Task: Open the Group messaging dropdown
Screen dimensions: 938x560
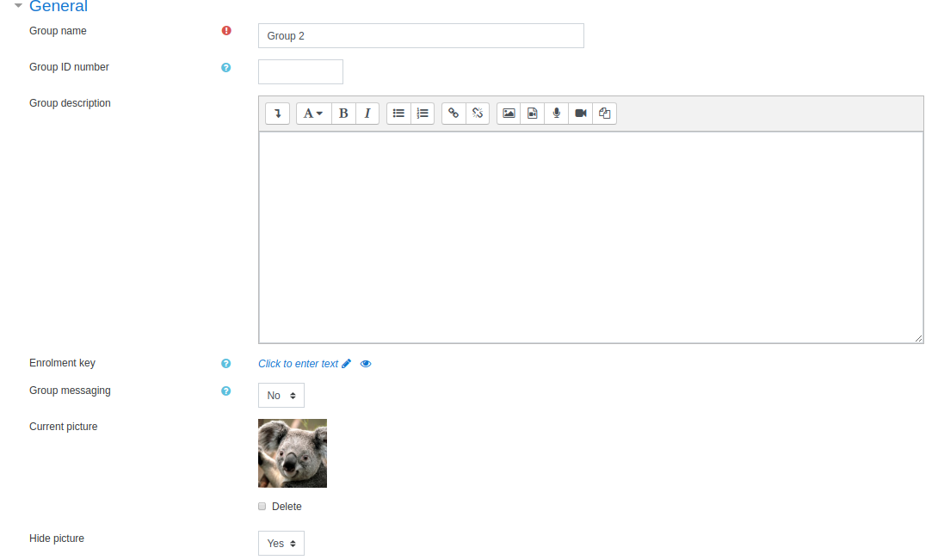Action: coord(281,396)
